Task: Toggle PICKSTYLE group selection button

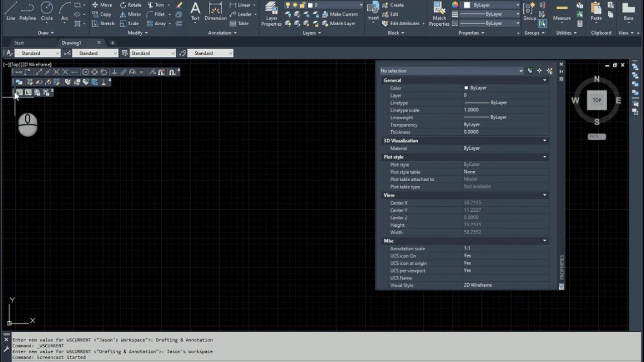Action: click(542, 23)
